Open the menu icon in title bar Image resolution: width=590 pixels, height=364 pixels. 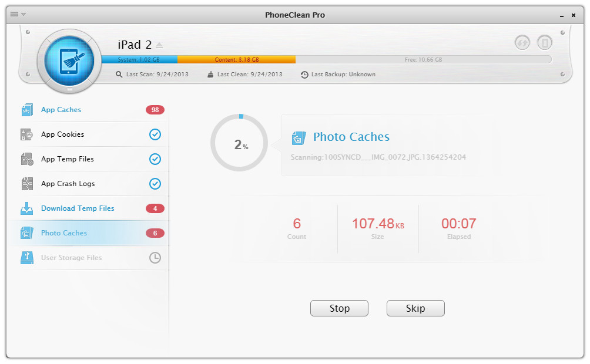[x=14, y=14]
